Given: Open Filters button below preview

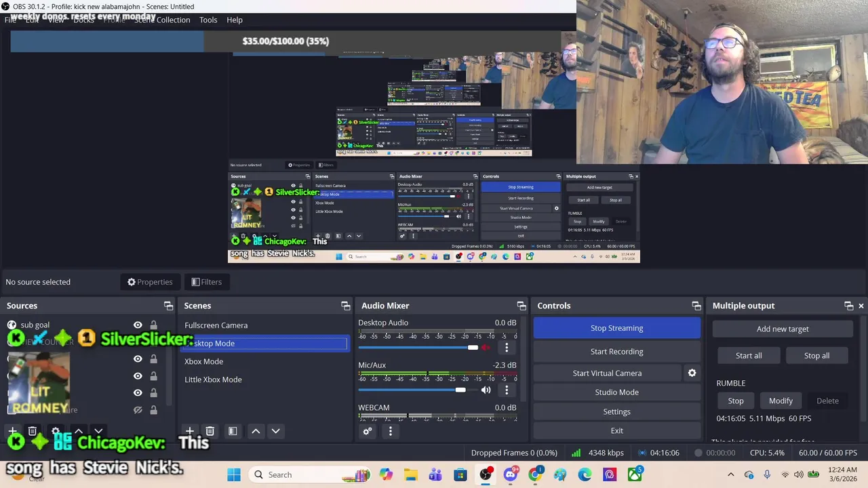Looking at the screenshot, I should 206,282.
